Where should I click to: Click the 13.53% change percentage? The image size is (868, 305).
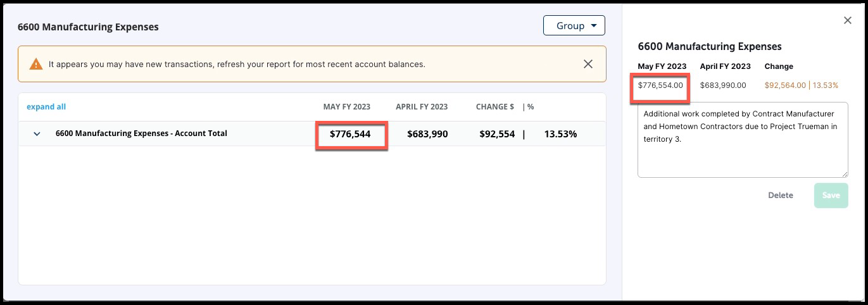(x=560, y=134)
